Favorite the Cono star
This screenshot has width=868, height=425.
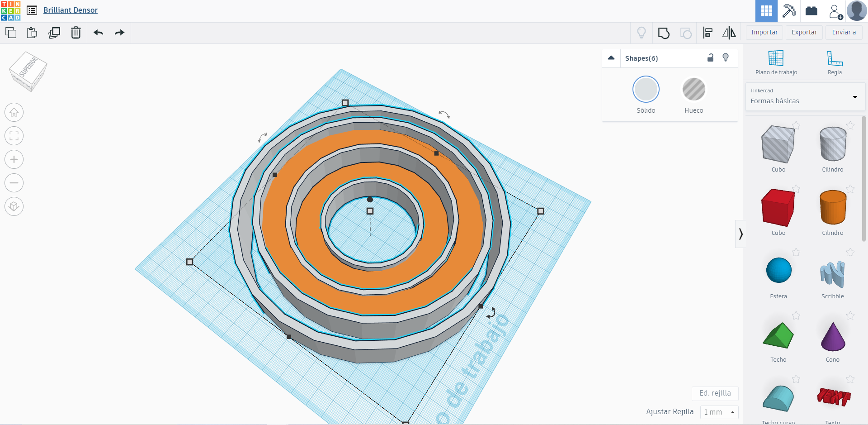850,315
